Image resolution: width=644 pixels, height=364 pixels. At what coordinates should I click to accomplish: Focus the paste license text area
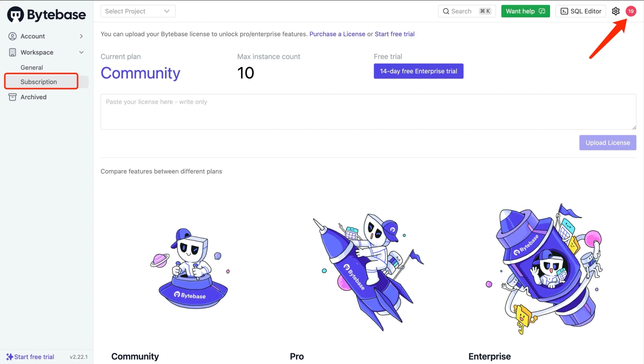pos(368,112)
